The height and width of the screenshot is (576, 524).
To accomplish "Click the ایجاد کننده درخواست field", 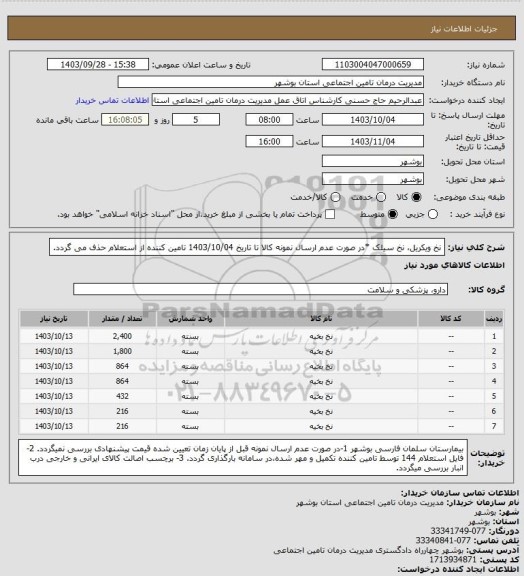I will [288, 100].
